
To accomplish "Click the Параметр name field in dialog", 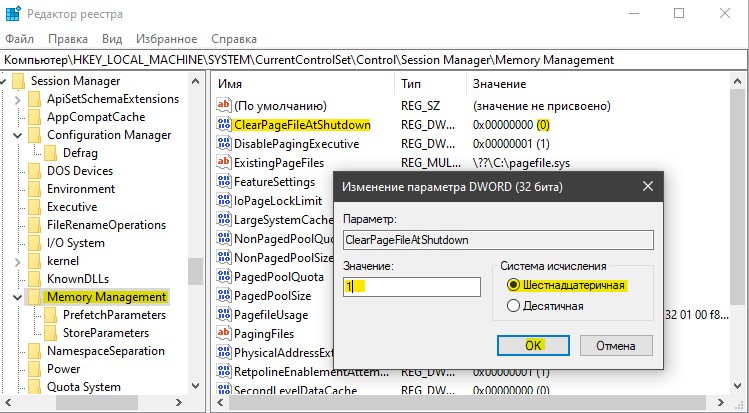I will 498,240.
